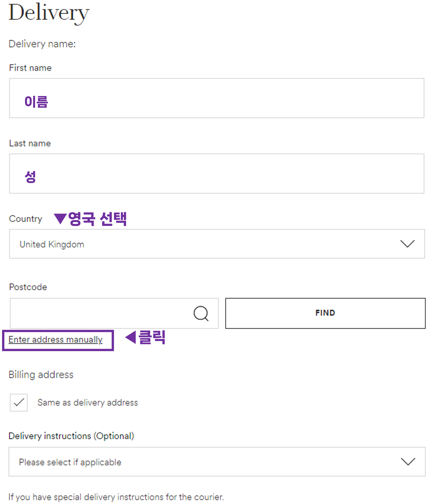
Task: Click the 'Delivery instructions (Optional)' label
Action: click(71, 436)
